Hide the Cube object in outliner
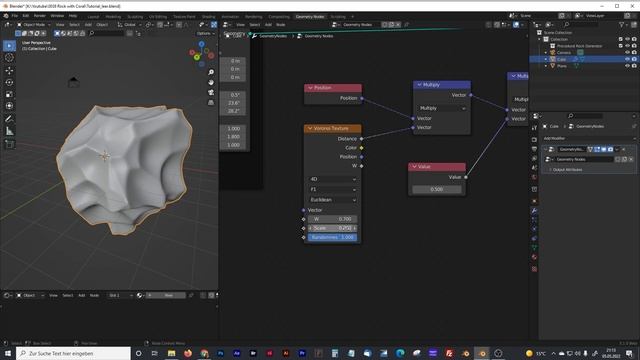 tap(627, 59)
